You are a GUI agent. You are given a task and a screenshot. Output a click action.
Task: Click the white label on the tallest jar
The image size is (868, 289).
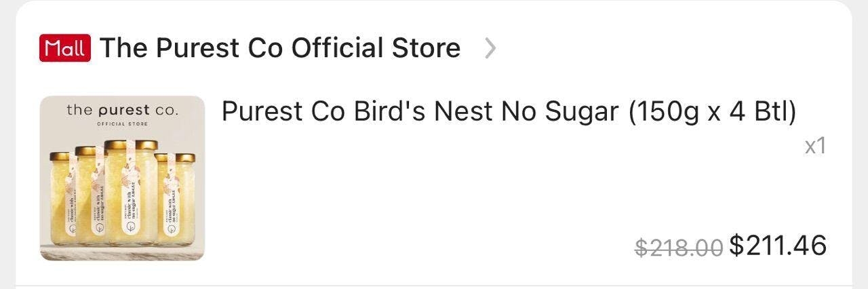(131, 204)
